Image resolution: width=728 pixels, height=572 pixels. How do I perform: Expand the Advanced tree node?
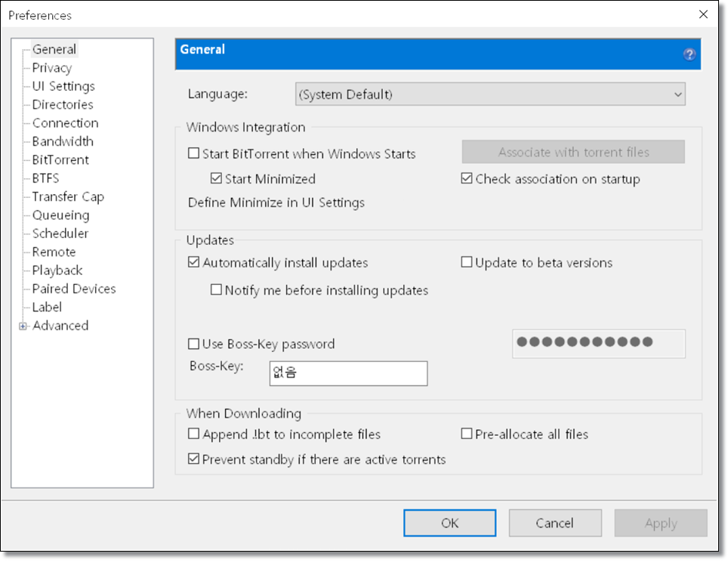[23, 326]
